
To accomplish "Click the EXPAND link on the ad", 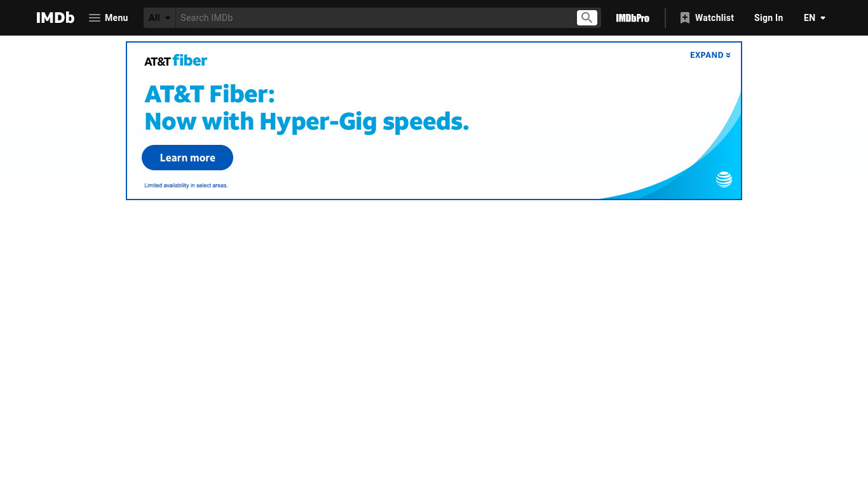I will [707, 55].
